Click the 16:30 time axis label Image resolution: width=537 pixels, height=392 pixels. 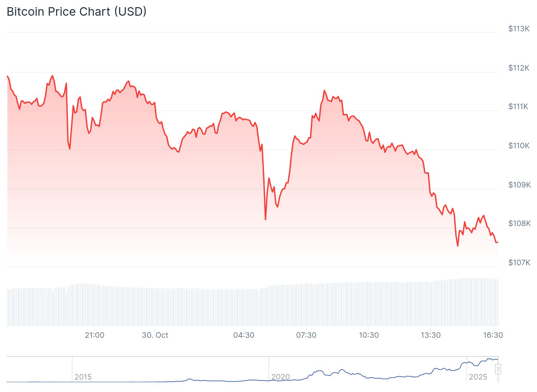click(493, 335)
